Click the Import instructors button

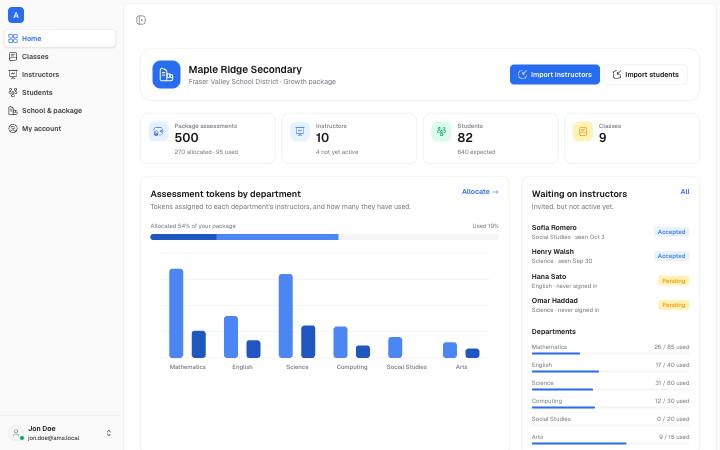555,74
